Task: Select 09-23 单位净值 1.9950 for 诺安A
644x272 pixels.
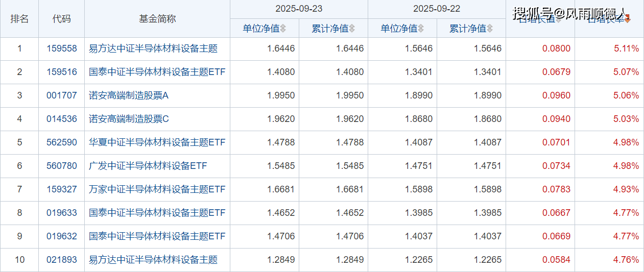Action: (x=281, y=95)
